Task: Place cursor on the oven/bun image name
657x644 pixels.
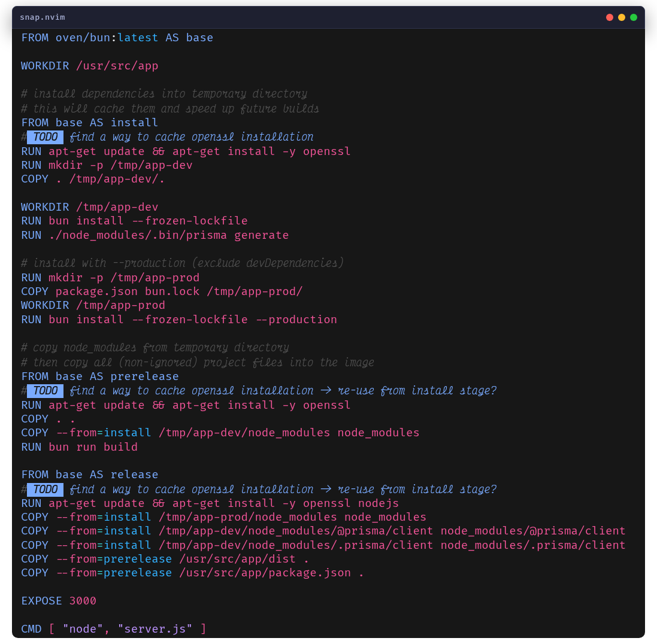Action: 83,38
